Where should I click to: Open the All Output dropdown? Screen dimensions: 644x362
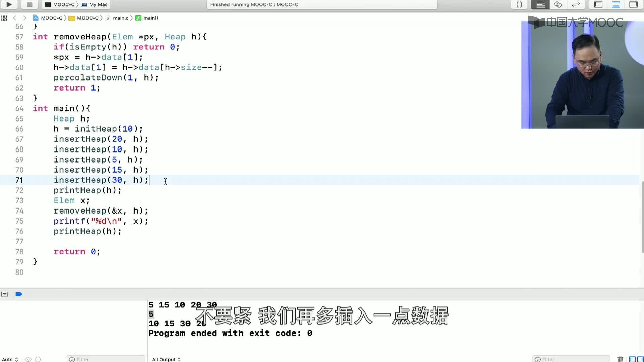tap(166, 359)
